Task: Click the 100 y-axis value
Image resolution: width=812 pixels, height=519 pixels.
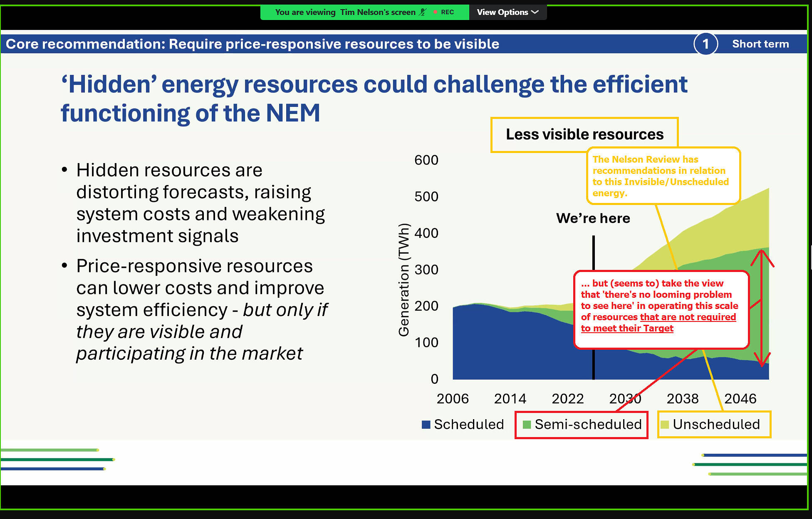Action: click(426, 343)
